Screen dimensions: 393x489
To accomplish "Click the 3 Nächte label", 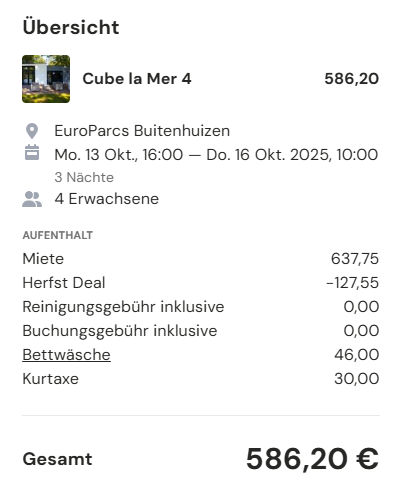I will tap(84, 177).
